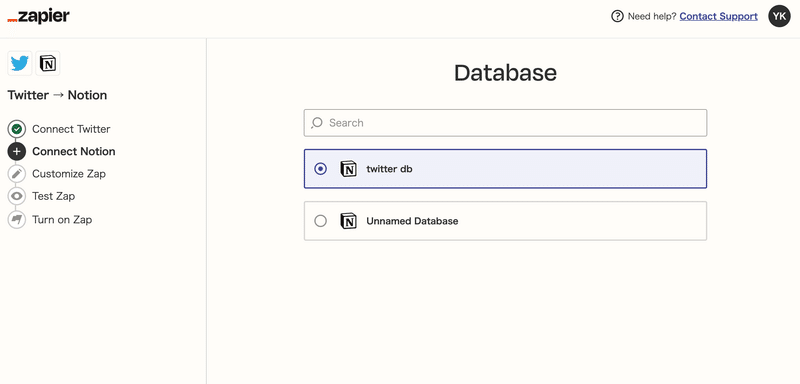
Task: Click the Notion icon on twitter db row
Action: coord(348,169)
